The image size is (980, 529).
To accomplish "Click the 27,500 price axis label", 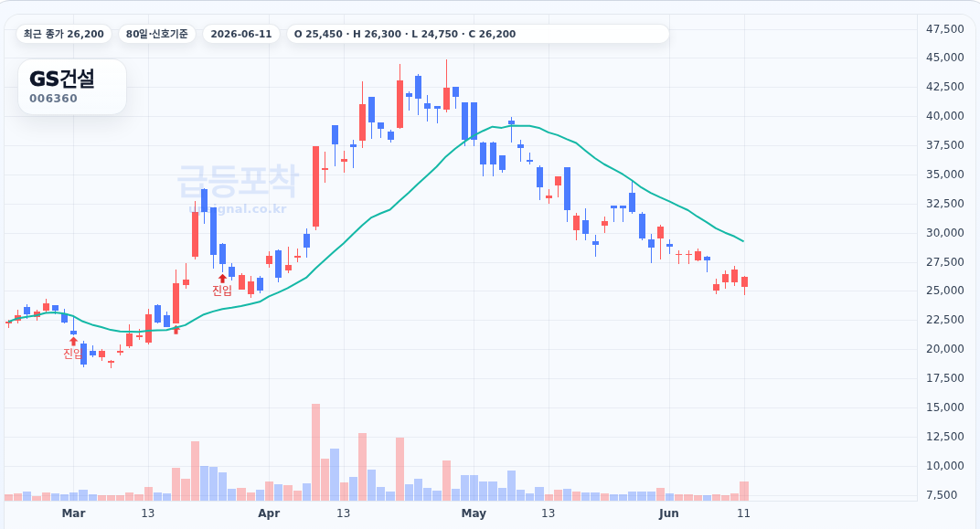I will pyautogui.click(x=945, y=261).
